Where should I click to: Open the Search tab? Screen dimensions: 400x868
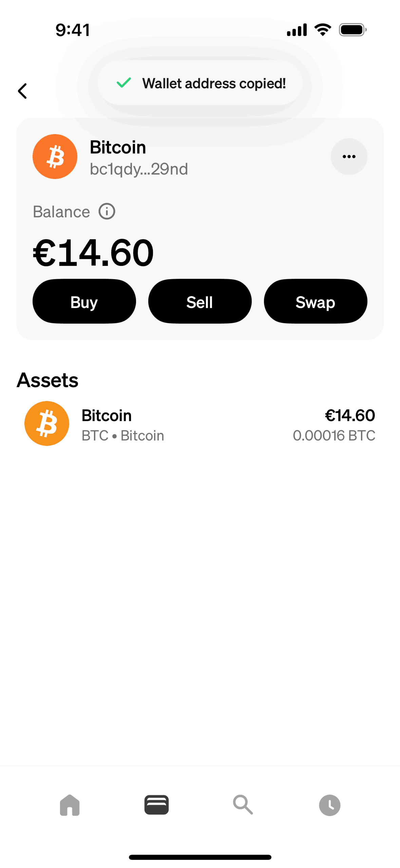(x=243, y=805)
